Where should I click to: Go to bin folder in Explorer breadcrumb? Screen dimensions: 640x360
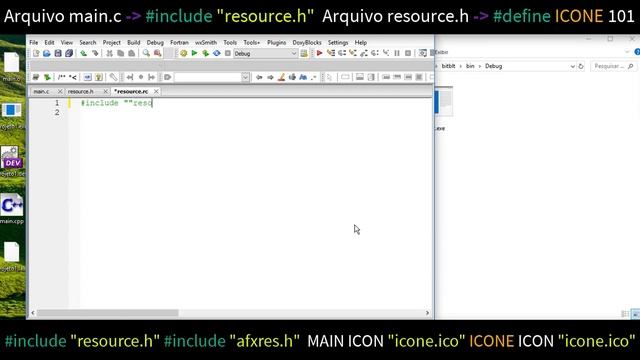tap(470, 66)
